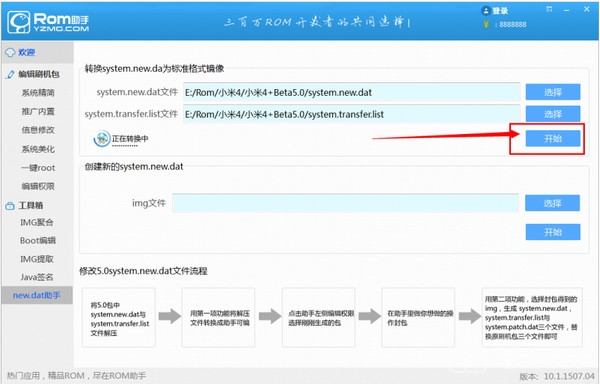Click the 欢迎 cloud icon in sidebar

coord(10,52)
